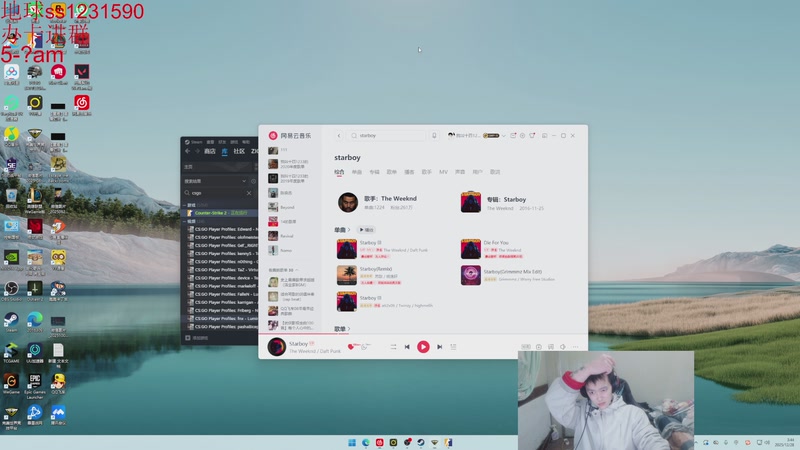Image resolution: width=800 pixels, height=450 pixels.
Task: Open the playlist queue icon beside next track
Action: click(453, 347)
